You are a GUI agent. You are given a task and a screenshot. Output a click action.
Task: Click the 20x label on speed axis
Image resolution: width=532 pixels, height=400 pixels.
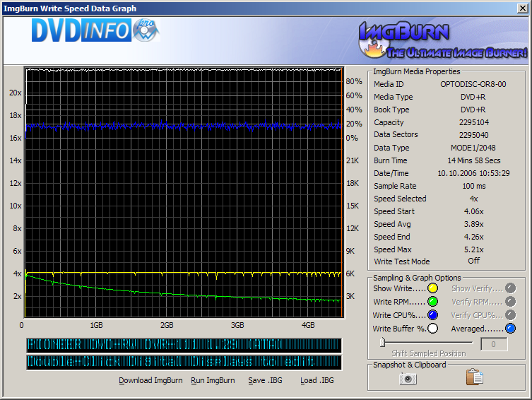click(x=16, y=93)
